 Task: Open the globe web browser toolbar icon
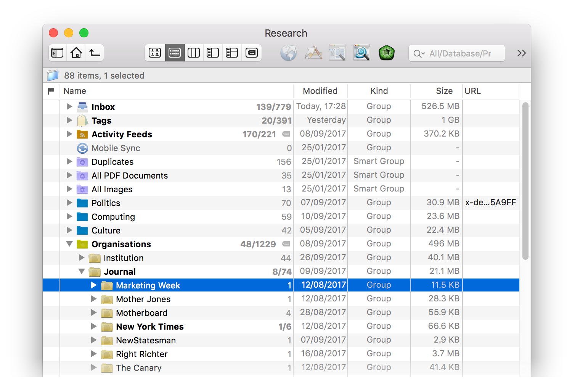pyautogui.click(x=289, y=53)
